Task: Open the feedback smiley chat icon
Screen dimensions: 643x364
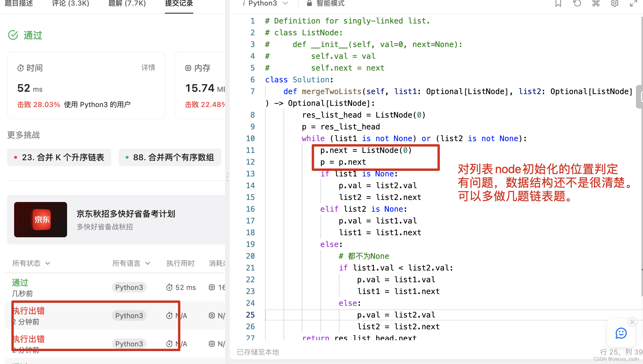Action: (621, 333)
